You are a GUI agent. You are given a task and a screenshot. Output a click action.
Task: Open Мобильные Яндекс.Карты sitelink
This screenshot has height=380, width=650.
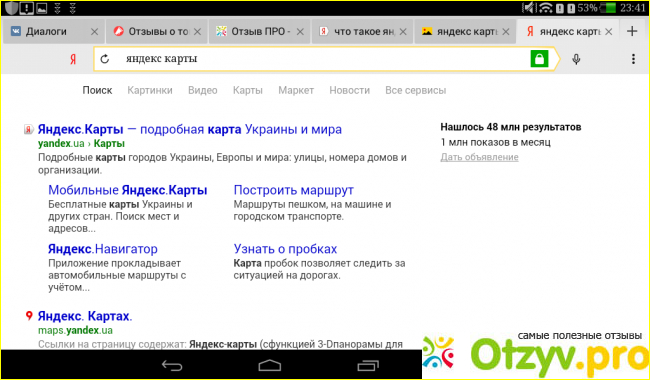tap(128, 190)
